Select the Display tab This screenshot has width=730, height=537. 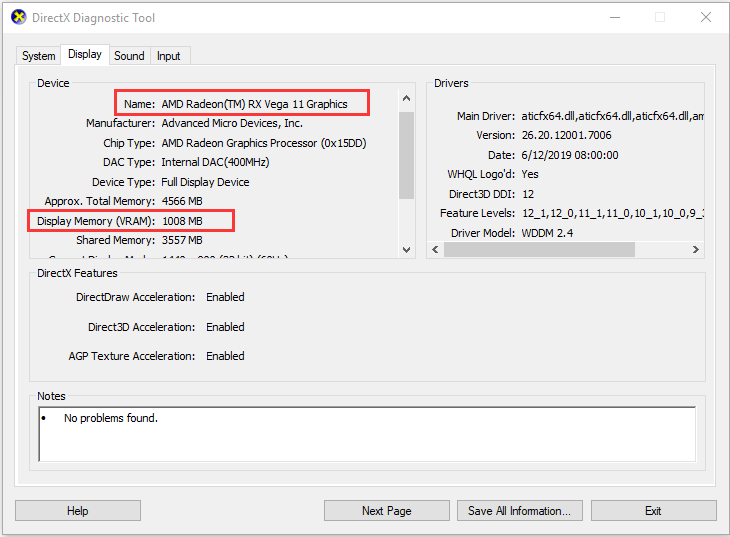pos(85,54)
